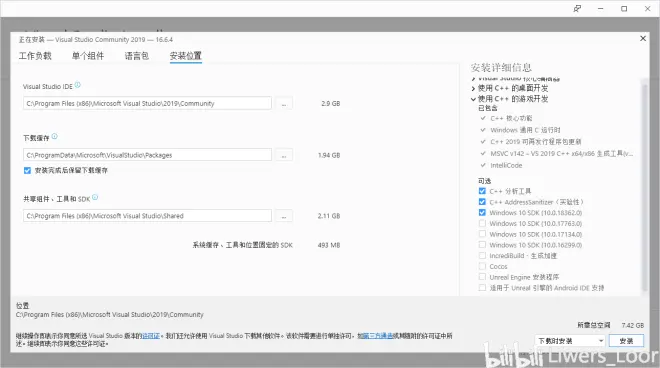Close the installer dialog with the X
Image resolution: width=660 pixels, height=368 pixels.
click(643, 38)
